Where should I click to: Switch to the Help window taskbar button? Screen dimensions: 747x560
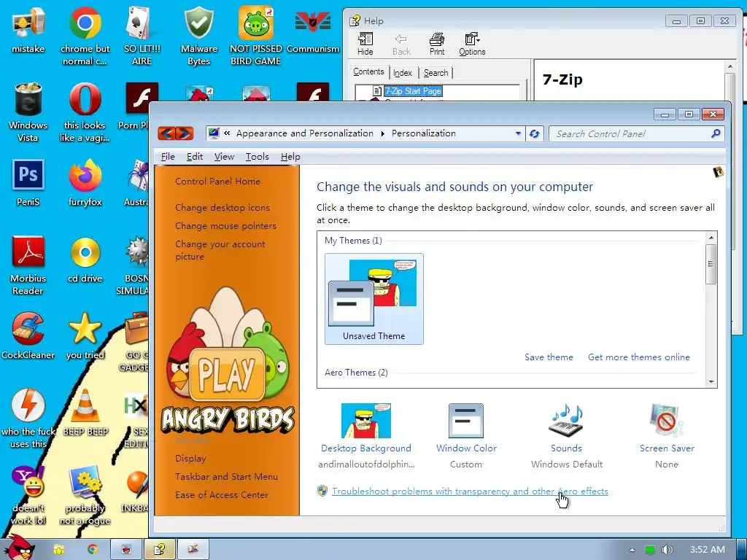(x=160, y=550)
